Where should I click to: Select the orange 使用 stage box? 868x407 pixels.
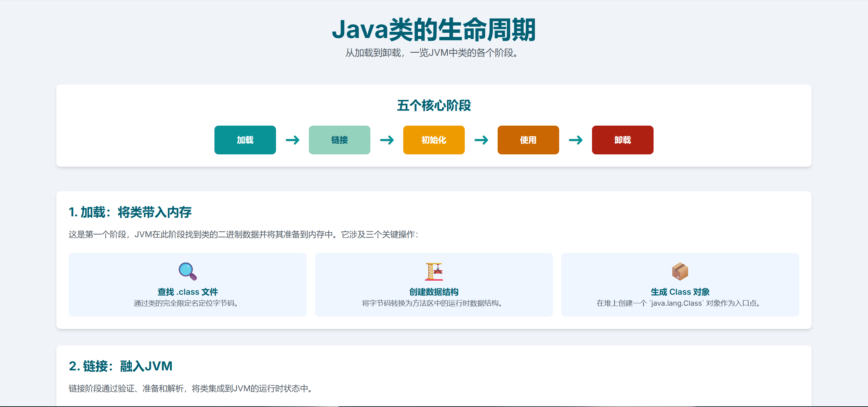528,140
